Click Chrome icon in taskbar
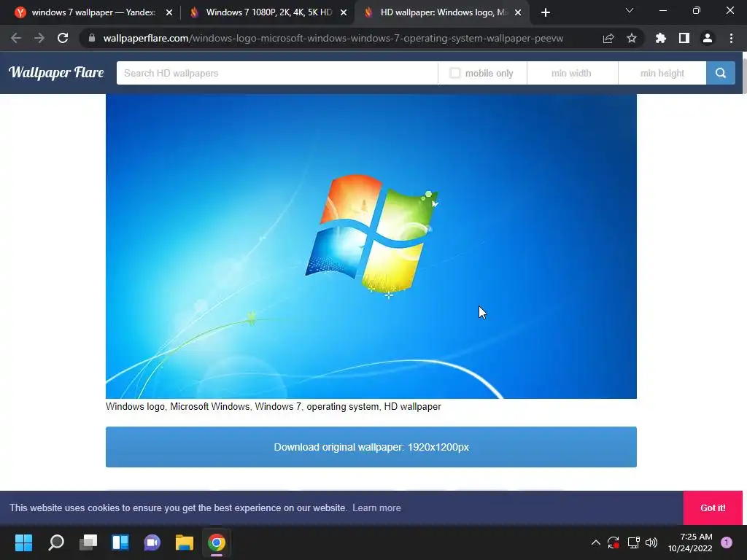Image resolution: width=747 pixels, height=560 pixels. click(216, 542)
